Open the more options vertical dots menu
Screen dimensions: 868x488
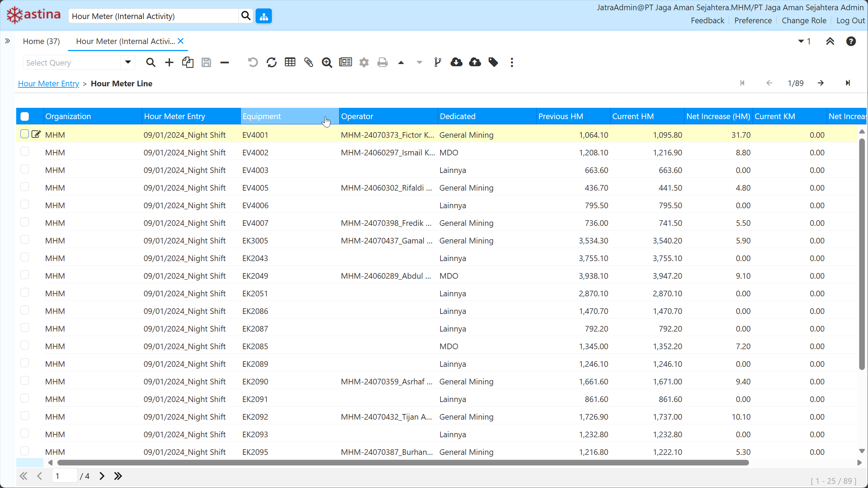pyautogui.click(x=512, y=63)
